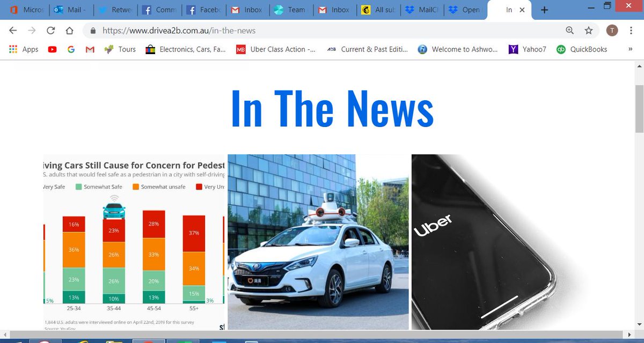This screenshot has width=644, height=343.
Task: Switch to the Facebook Comm tab
Action: (158, 10)
